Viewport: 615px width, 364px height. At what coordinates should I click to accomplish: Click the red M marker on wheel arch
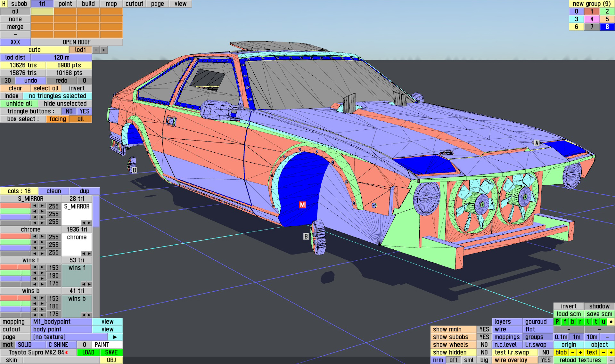tap(302, 205)
